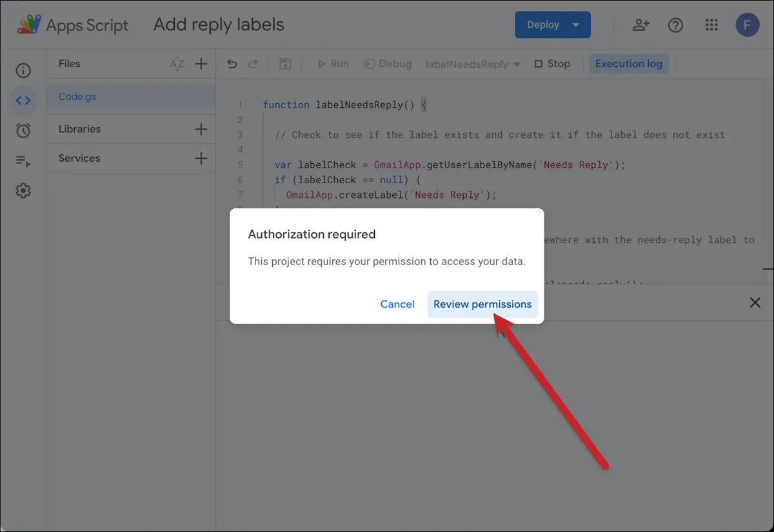Open the Overview info icon in sidebar
Image resolution: width=774 pixels, height=532 pixels.
(x=23, y=70)
